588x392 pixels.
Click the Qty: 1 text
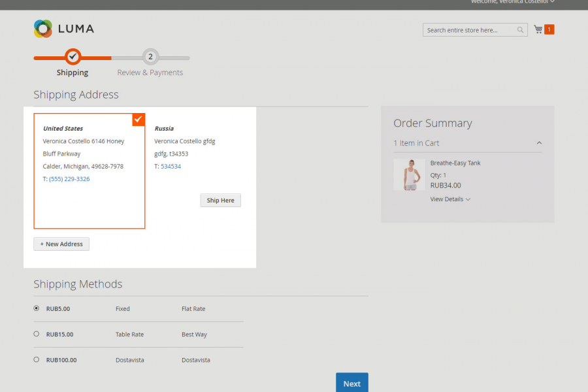[438, 175]
